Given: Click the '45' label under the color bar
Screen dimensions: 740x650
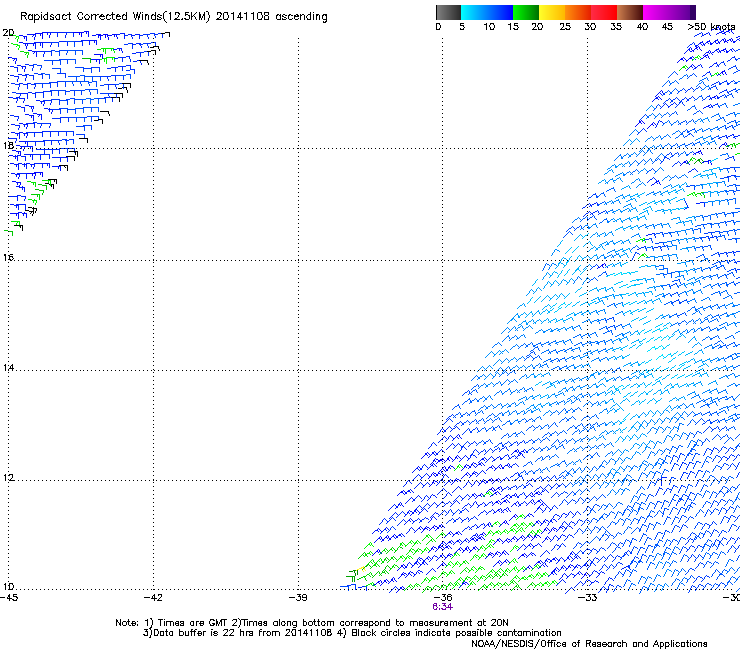Looking at the screenshot, I should 667,27.
